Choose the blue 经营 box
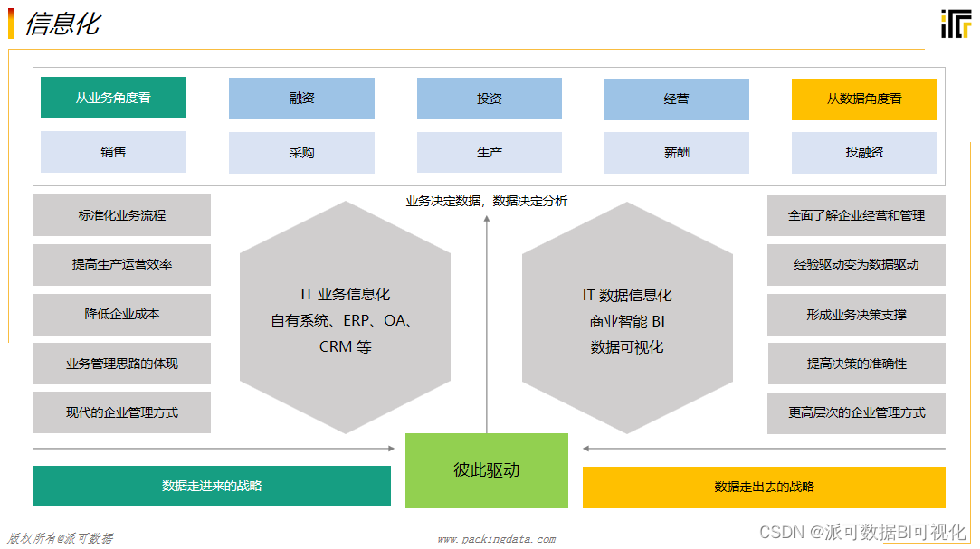 (676, 99)
